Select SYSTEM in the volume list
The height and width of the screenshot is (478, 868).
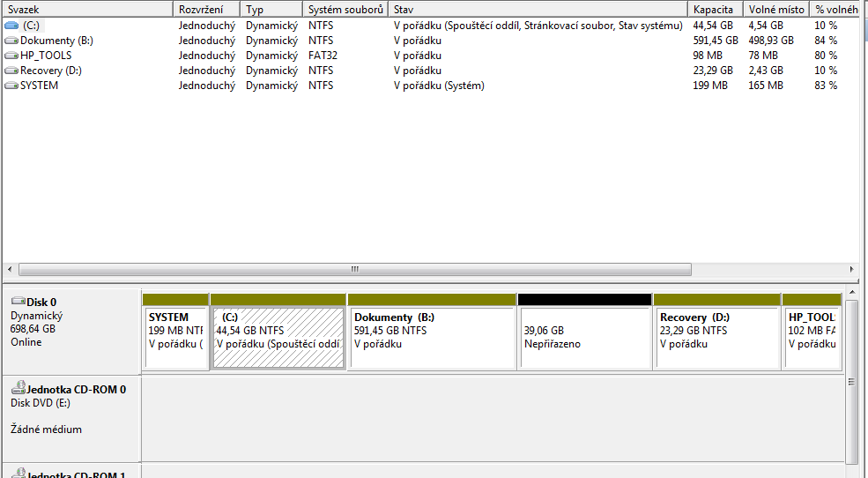pyautogui.click(x=431, y=86)
